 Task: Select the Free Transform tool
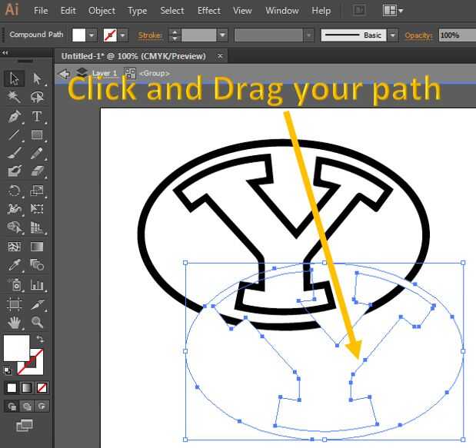[x=37, y=209]
